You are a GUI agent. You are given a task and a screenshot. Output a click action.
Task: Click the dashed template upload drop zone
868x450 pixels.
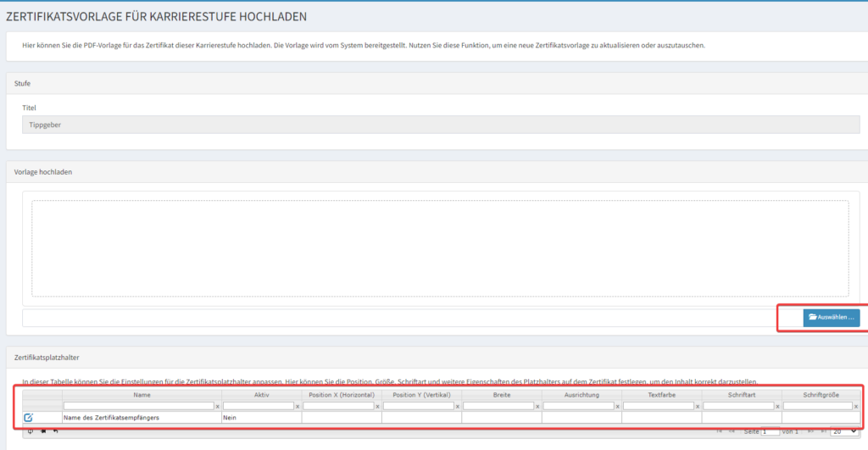[440, 247]
